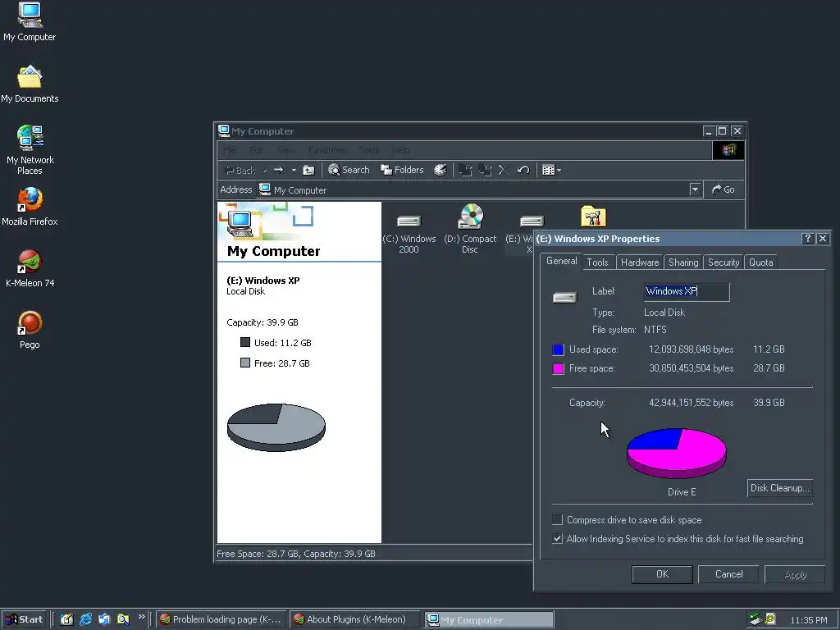The width and height of the screenshot is (840, 630).
Task: Switch to the Tools tab in Properties
Action: tap(597, 262)
